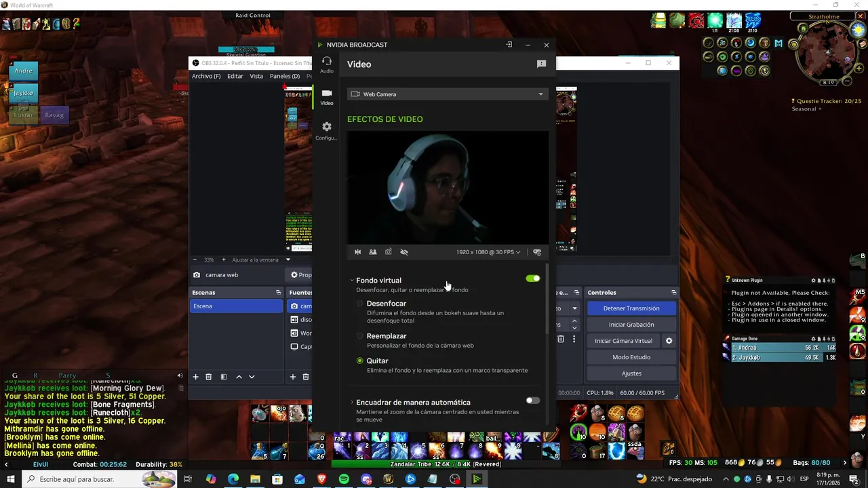Click the two-people compare icon under preview
The width and height of the screenshot is (868, 488).
click(373, 252)
